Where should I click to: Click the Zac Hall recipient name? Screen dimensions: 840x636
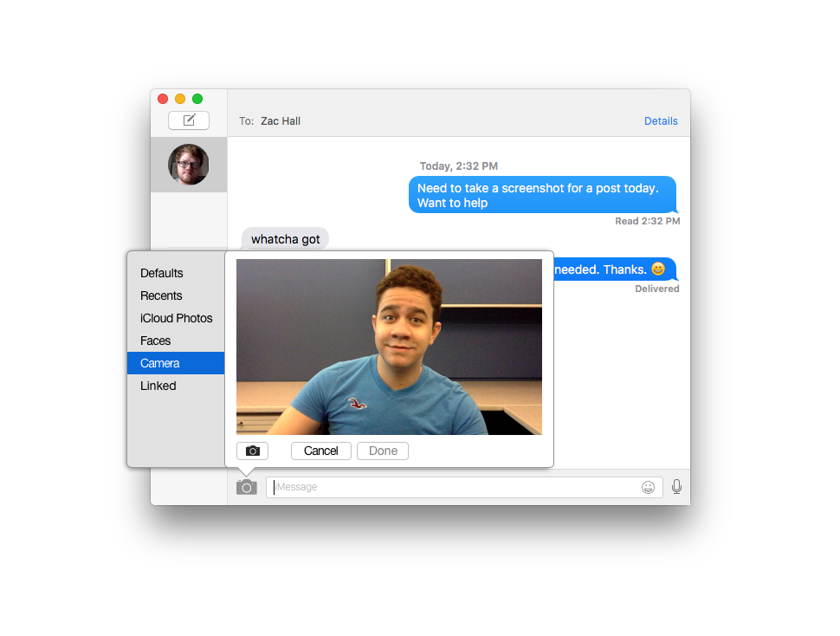tap(281, 121)
